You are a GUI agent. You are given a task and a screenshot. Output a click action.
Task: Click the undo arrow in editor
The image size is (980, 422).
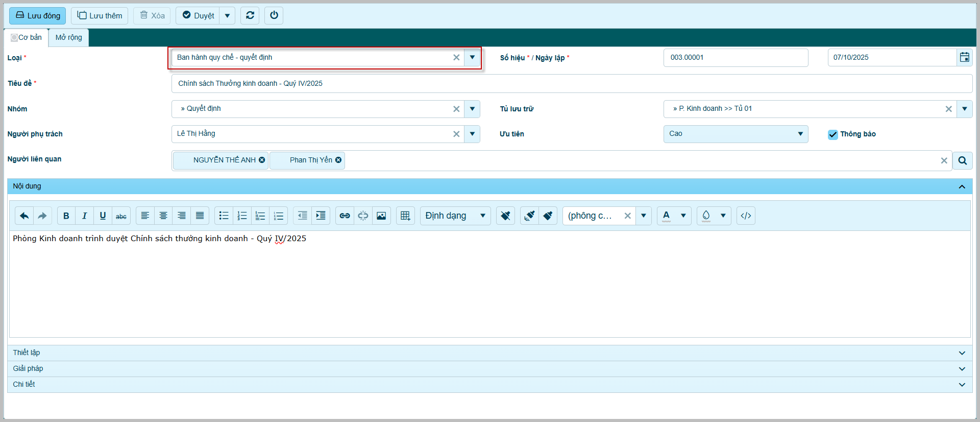[x=24, y=216]
